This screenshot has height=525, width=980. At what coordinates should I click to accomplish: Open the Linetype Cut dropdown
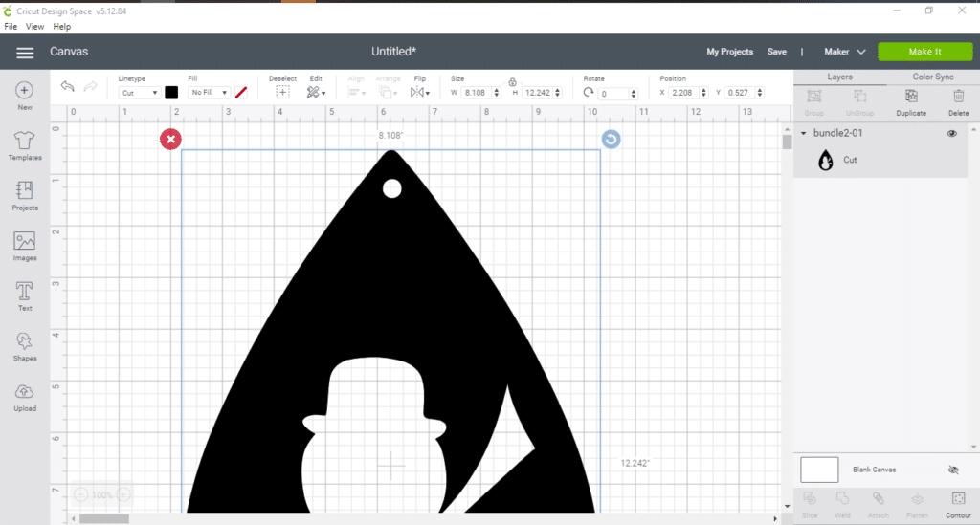[139, 93]
